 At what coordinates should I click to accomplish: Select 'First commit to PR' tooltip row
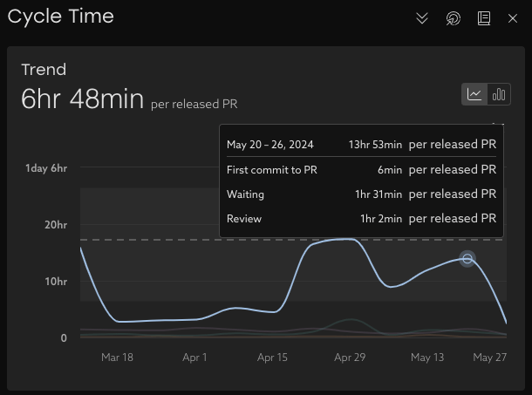tap(361, 170)
